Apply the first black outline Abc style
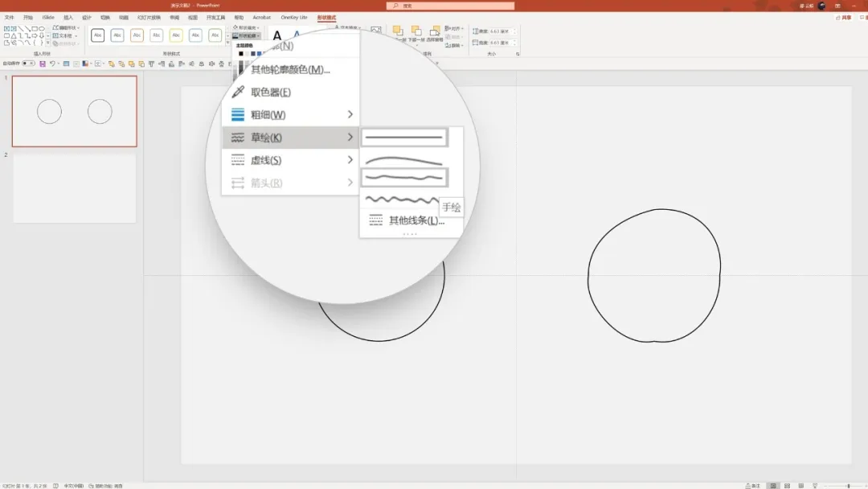Image resolution: width=868 pixels, height=489 pixels. point(97,35)
